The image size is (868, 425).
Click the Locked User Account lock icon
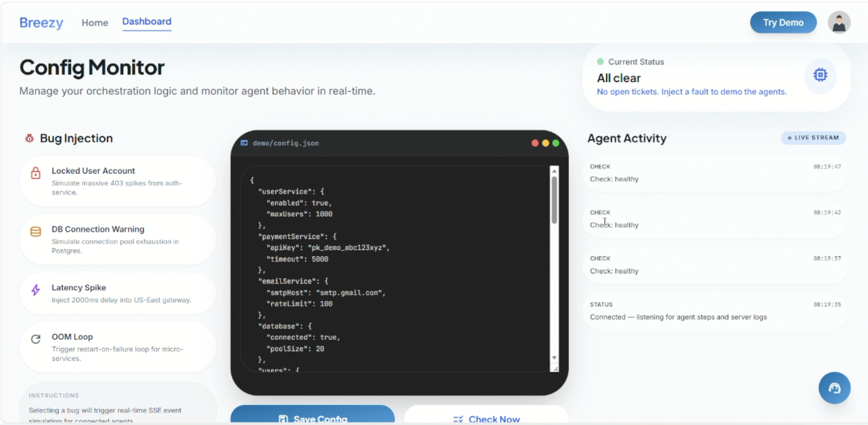coord(36,173)
